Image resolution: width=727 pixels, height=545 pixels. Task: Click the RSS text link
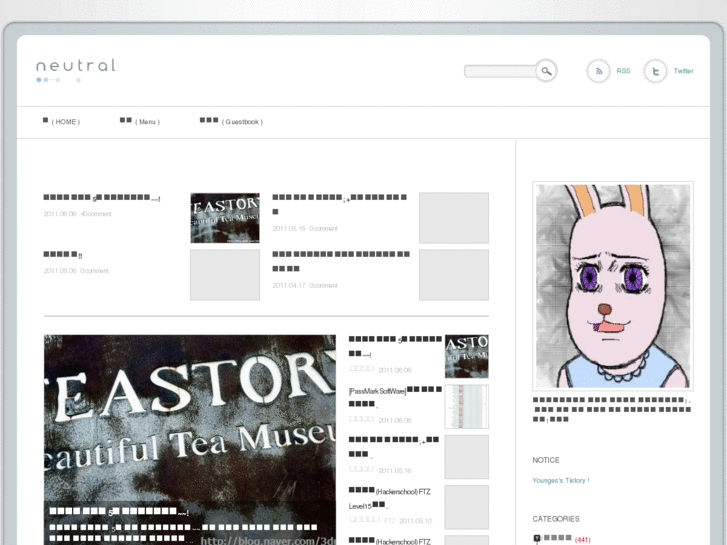pos(623,71)
